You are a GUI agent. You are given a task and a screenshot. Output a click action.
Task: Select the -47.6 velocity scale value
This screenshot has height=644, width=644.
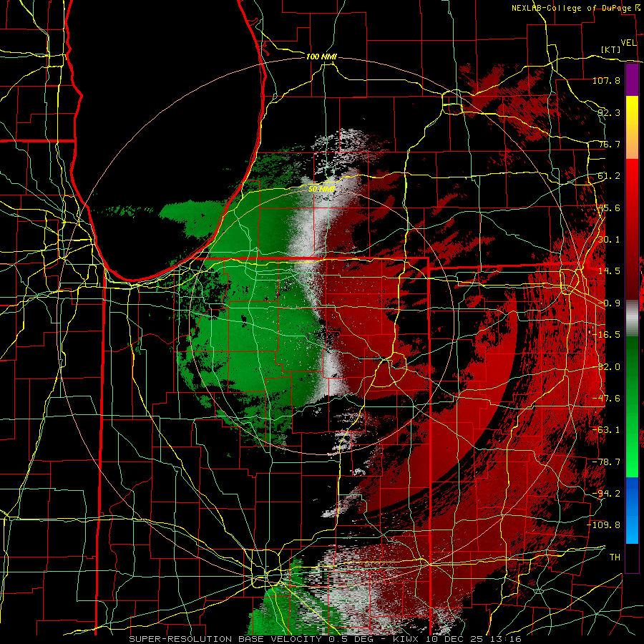pyautogui.click(x=606, y=399)
